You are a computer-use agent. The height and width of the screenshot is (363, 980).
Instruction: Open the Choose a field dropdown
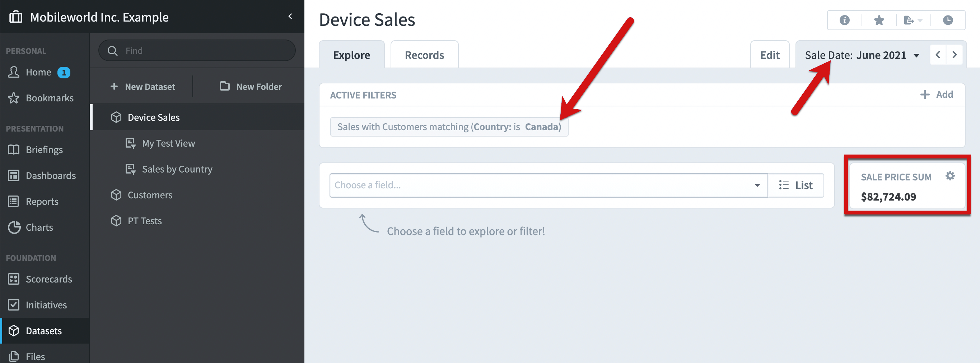(548, 185)
